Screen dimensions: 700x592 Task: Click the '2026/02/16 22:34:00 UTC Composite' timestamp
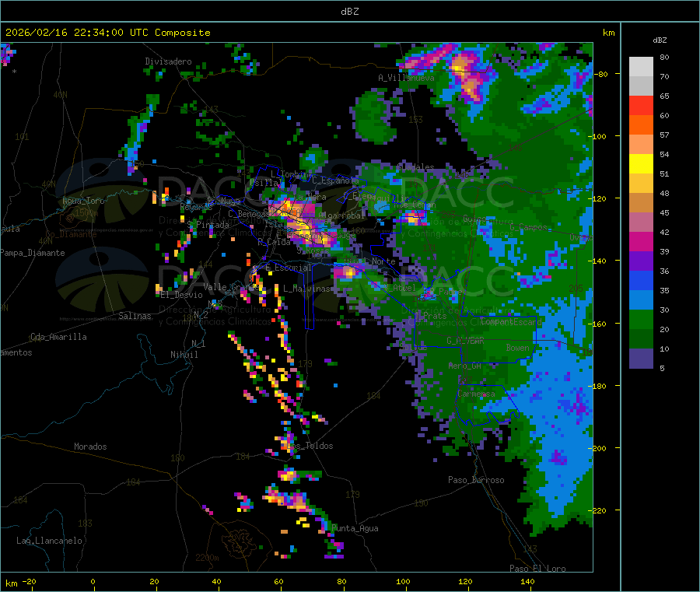[x=107, y=33]
